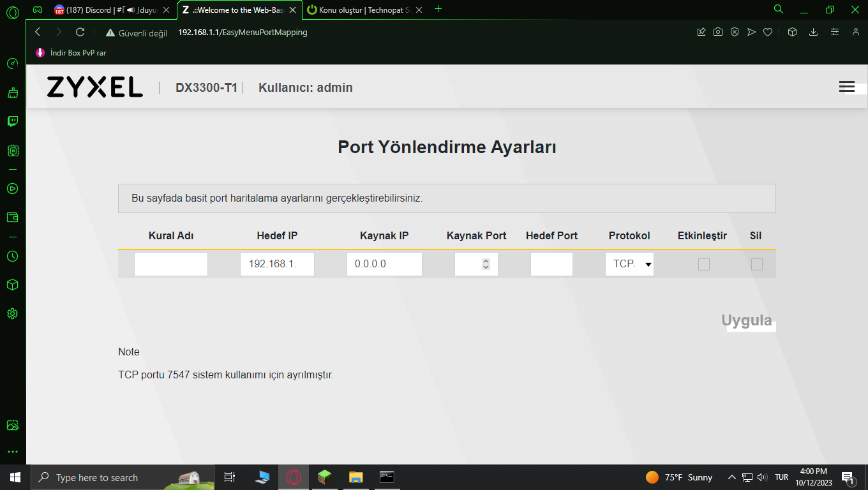Go back to the previous page

tap(38, 32)
